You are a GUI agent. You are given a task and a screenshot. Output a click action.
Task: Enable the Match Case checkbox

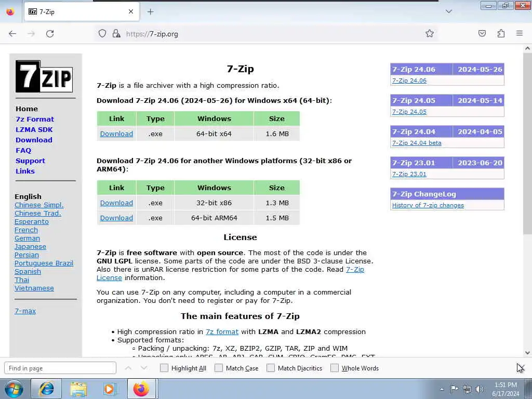[219, 368]
